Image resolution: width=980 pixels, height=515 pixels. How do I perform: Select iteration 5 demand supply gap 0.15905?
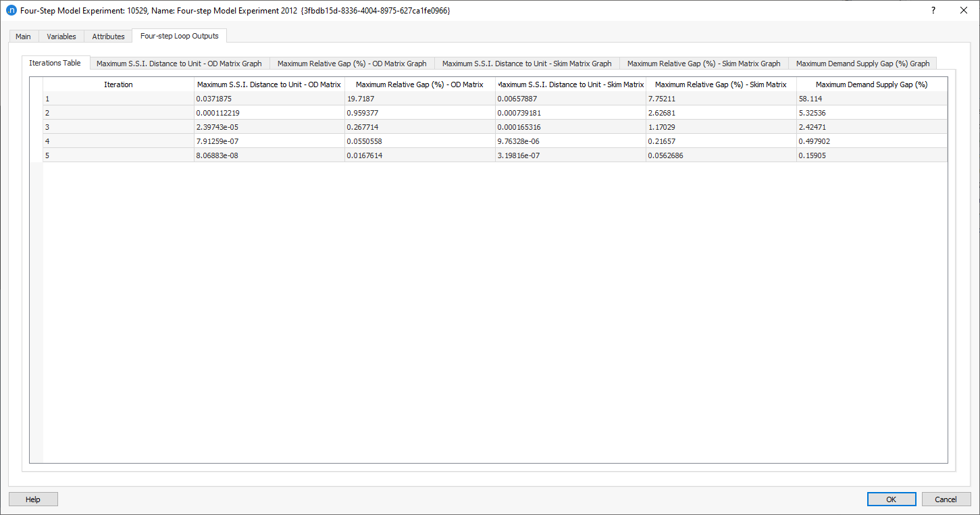(871, 155)
